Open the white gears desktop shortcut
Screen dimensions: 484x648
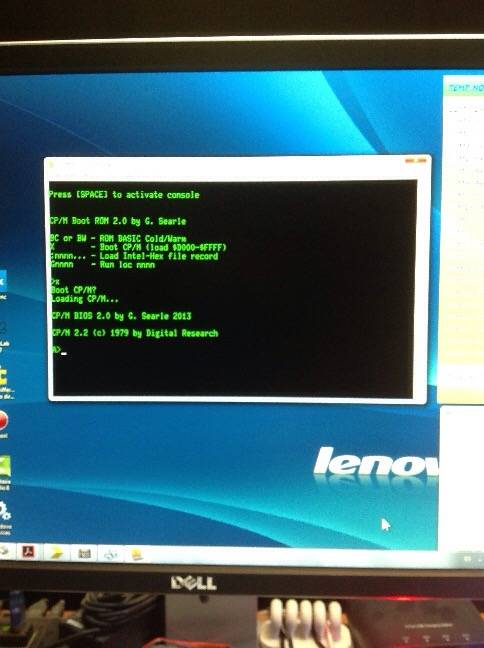pos(5,512)
